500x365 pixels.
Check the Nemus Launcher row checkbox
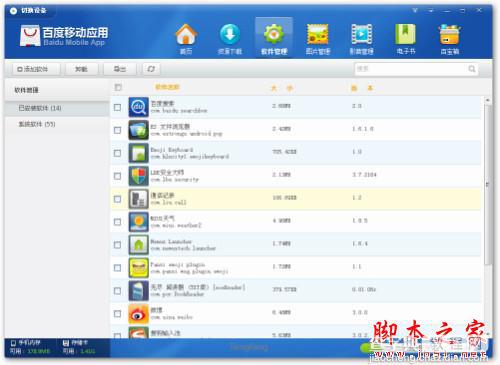coord(117,245)
